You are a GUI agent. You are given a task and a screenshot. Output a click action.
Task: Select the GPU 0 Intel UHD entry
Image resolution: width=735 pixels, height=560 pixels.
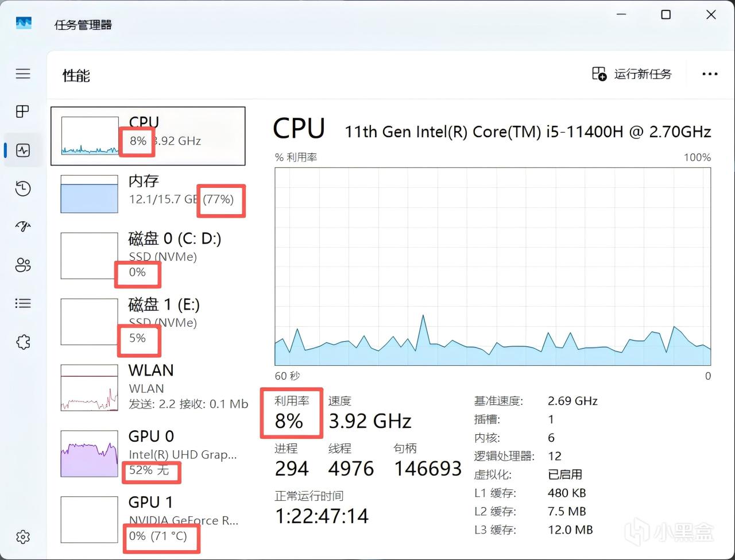click(148, 454)
